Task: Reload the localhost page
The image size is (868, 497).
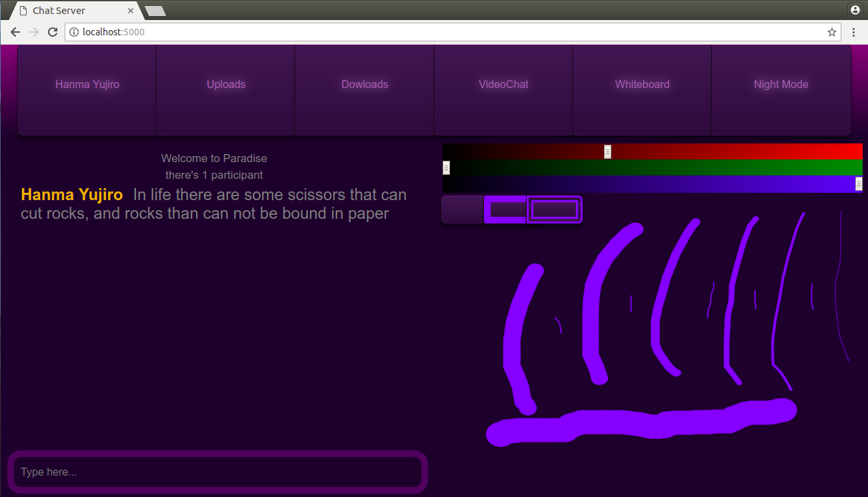Action: click(53, 32)
